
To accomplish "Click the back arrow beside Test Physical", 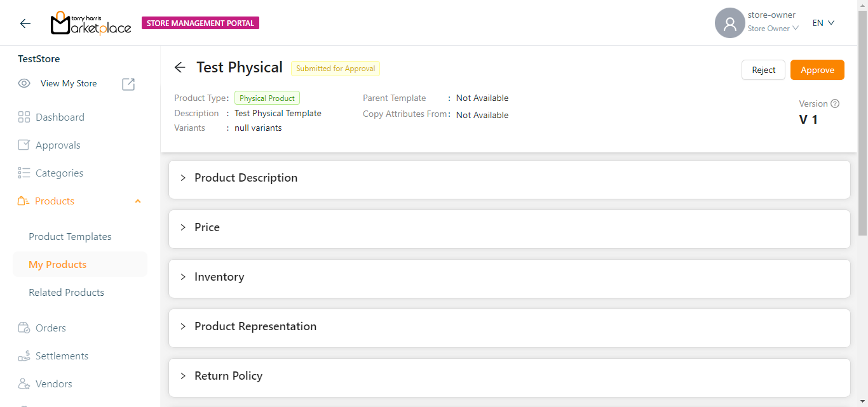I will (180, 68).
